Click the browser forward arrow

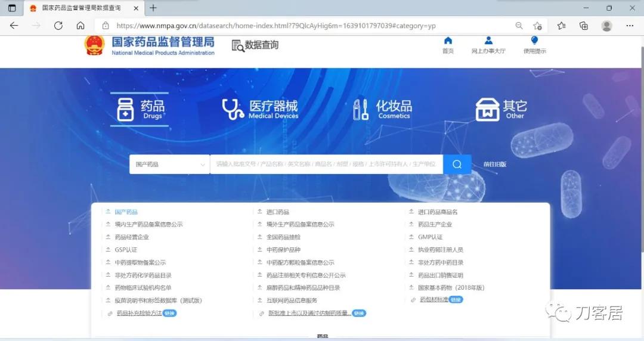coord(36,26)
